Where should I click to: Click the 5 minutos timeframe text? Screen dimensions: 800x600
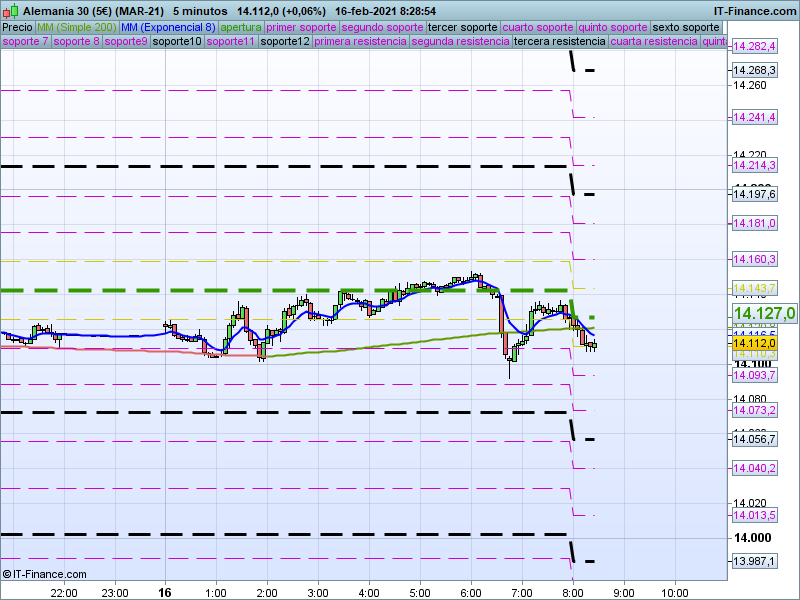click(200, 11)
